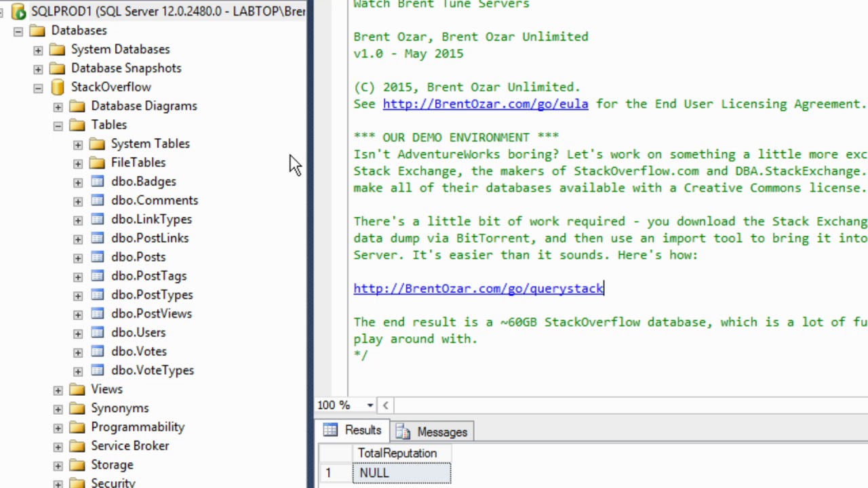Select the dbo.VoteTypes label
Viewport: 868px width, 488px height.
point(153,371)
